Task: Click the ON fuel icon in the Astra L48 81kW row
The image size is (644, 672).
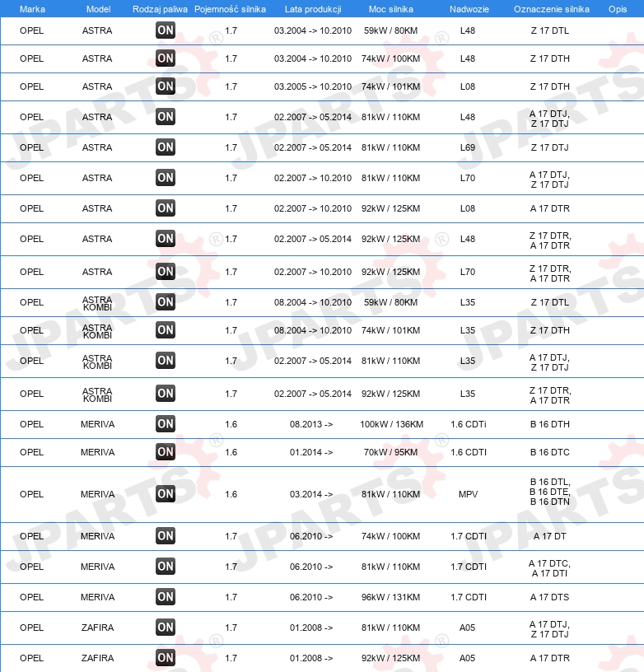Action: tap(166, 117)
